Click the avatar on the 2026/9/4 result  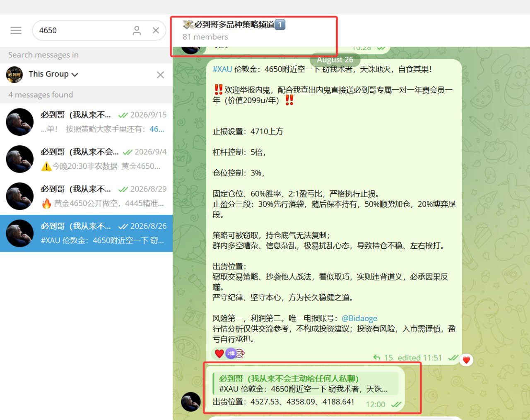[19, 159]
